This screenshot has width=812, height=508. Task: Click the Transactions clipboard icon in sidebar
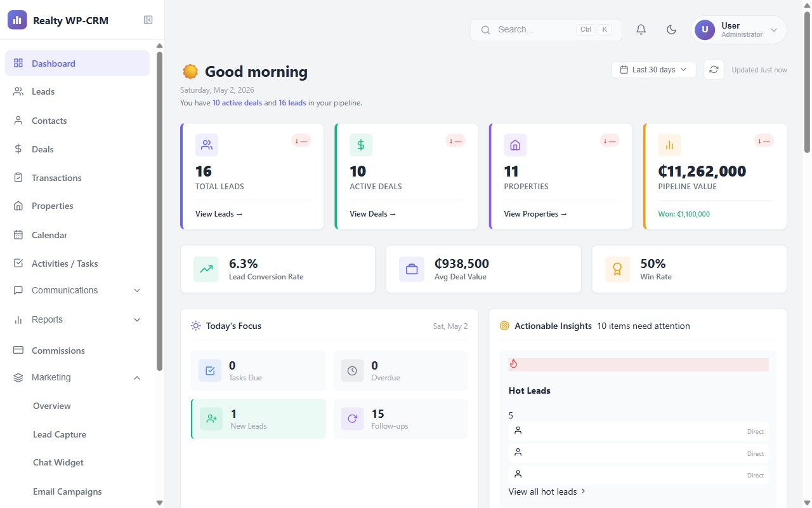click(x=18, y=178)
